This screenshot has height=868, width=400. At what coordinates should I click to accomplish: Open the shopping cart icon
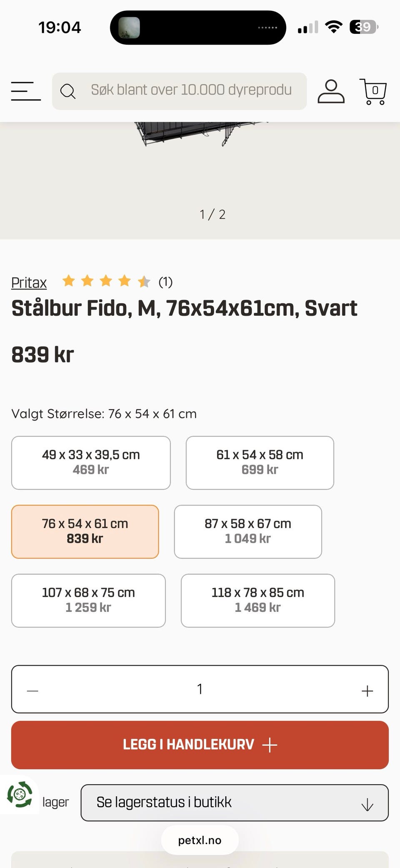pos(373,91)
